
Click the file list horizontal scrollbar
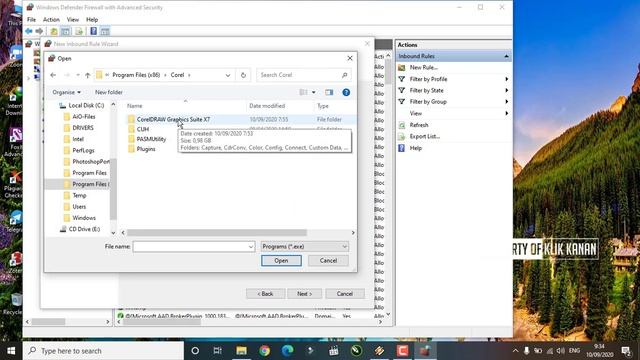(x=216, y=233)
